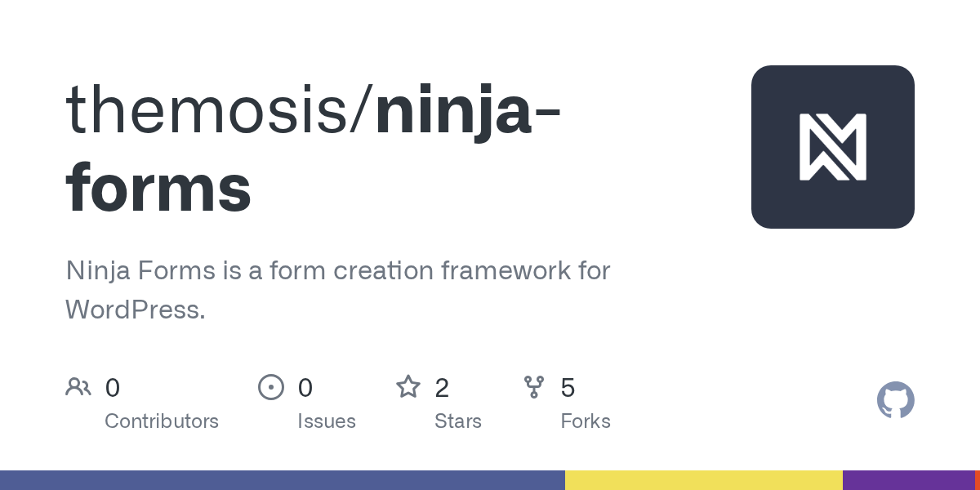Image resolution: width=980 pixels, height=490 pixels.
Task: Click the star count number 2
Action: coord(442,388)
